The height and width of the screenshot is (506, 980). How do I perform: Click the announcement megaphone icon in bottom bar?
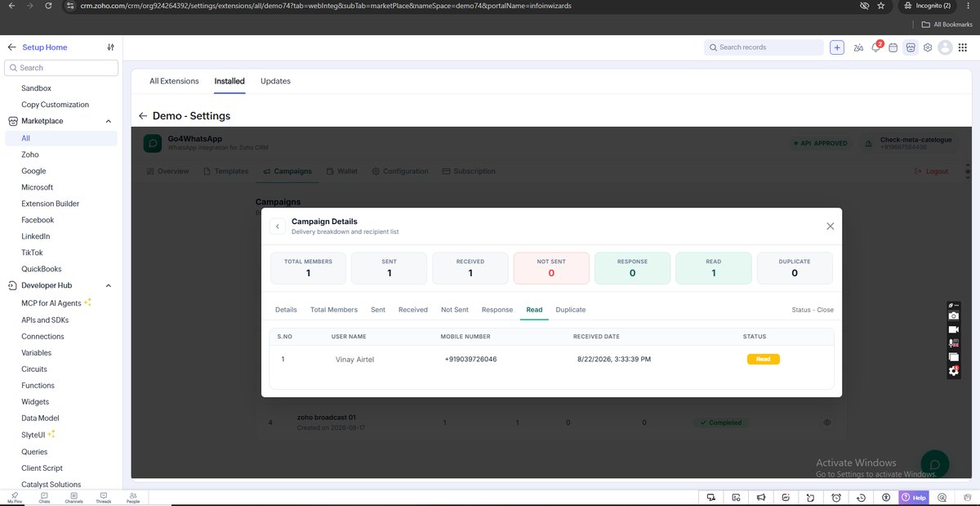[760, 497]
